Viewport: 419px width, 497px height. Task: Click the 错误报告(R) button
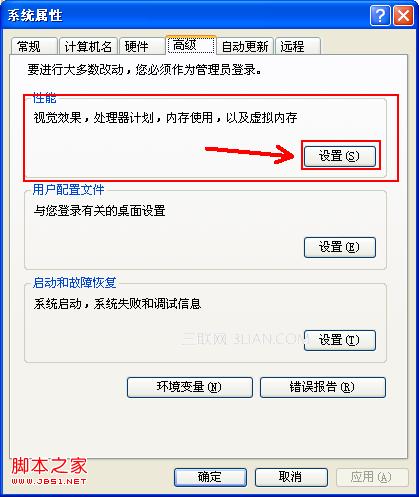point(323,387)
